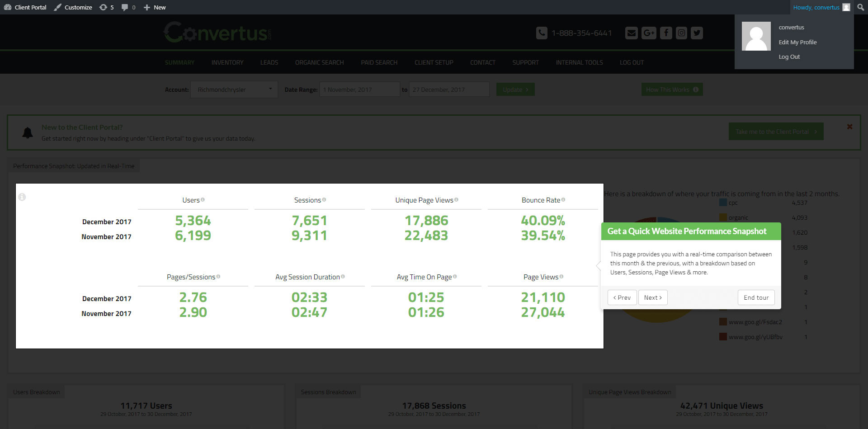Click the info icon next to Unique Page Views
868x429 pixels.
(x=456, y=200)
